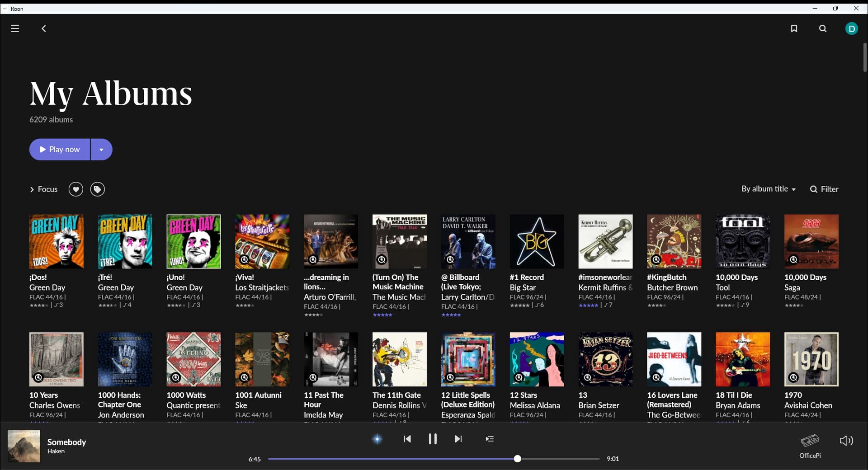Open the now playing title Somebody
Screen dimensions: 868x470
pos(66,442)
